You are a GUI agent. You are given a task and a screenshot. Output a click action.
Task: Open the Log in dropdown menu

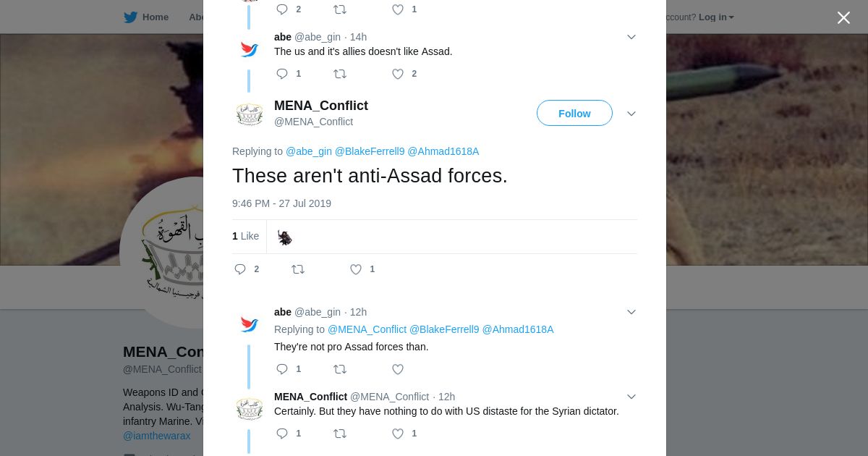point(716,17)
